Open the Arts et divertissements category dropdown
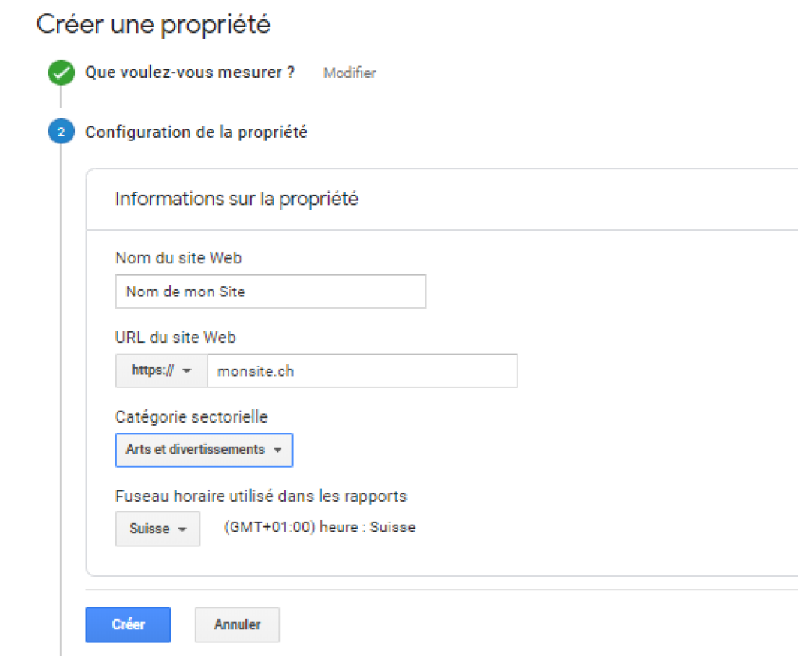Viewport: 798px width, 672px height. 204,450
